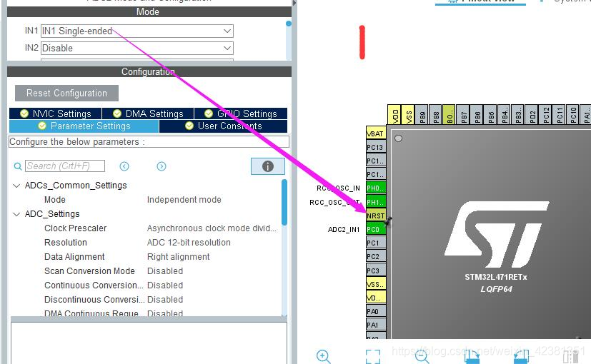Open the DMA Settings tab
The image size is (591, 364).
coord(148,113)
